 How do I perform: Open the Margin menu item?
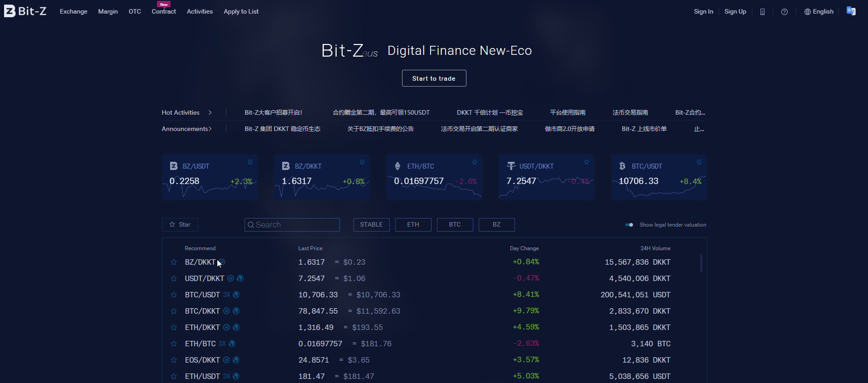[108, 12]
